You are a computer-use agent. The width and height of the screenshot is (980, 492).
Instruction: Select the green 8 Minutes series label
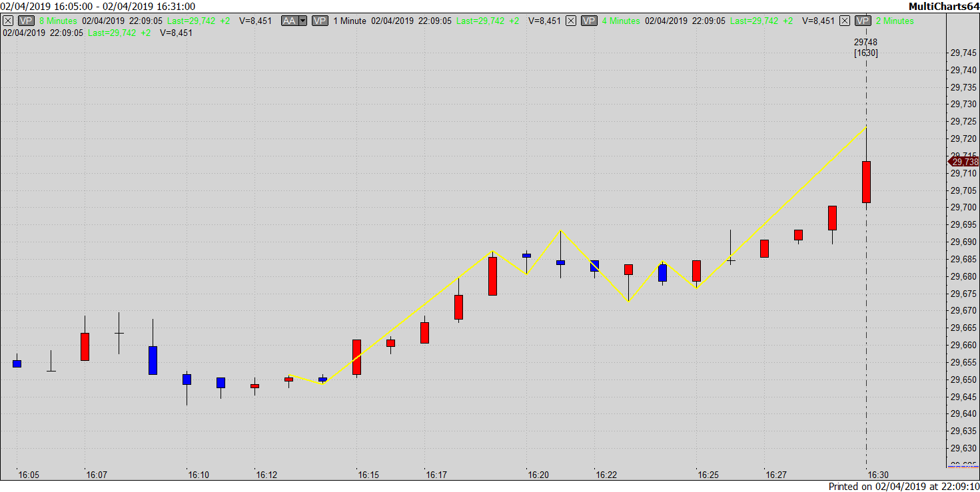[58, 21]
